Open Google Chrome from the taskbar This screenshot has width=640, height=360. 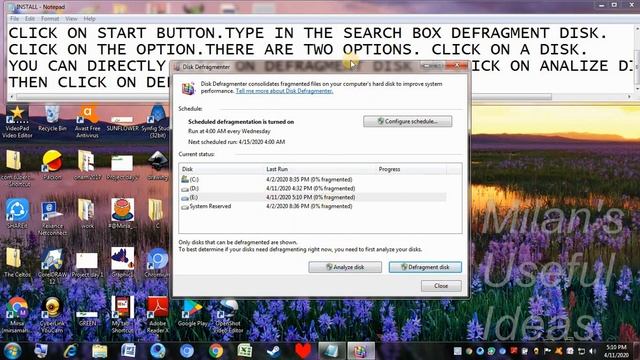click(216, 351)
